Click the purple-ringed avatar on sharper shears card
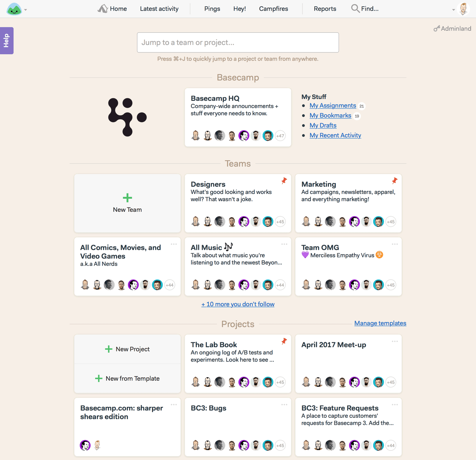The width and height of the screenshot is (476, 460). pos(85,445)
